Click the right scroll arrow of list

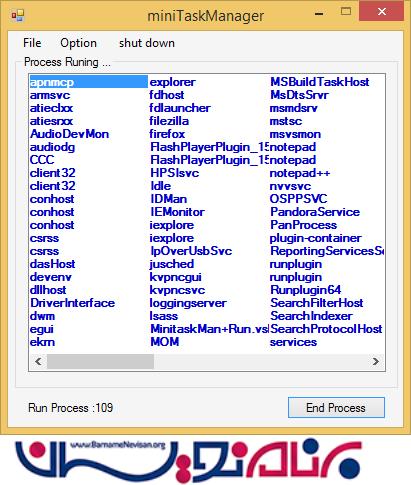[x=376, y=361]
